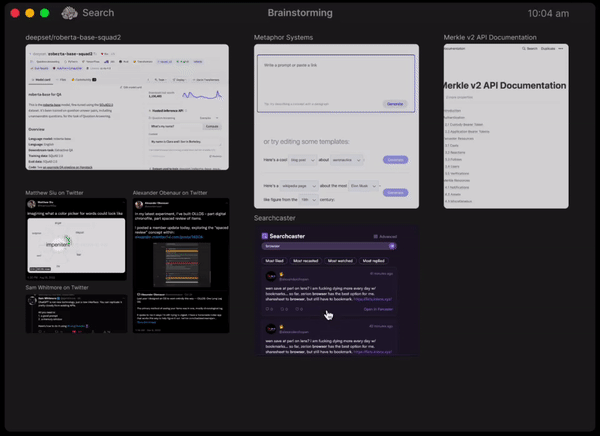Click the Deploy dropdown on the model page

pos(179,80)
